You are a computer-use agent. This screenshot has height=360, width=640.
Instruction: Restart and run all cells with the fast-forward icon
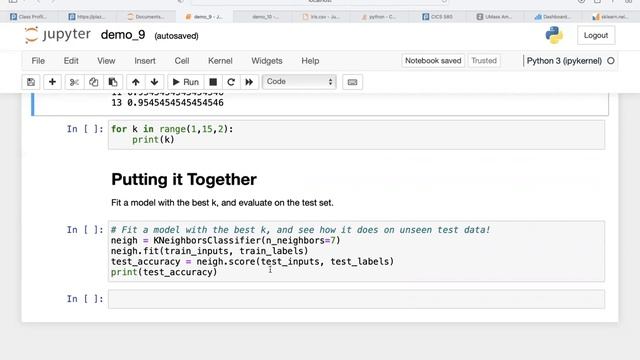(249, 82)
